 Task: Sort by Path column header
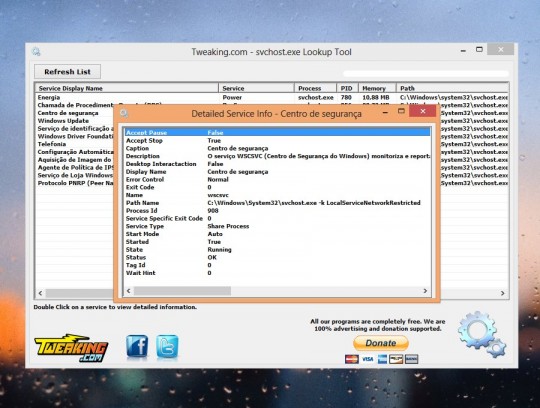point(452,88)
